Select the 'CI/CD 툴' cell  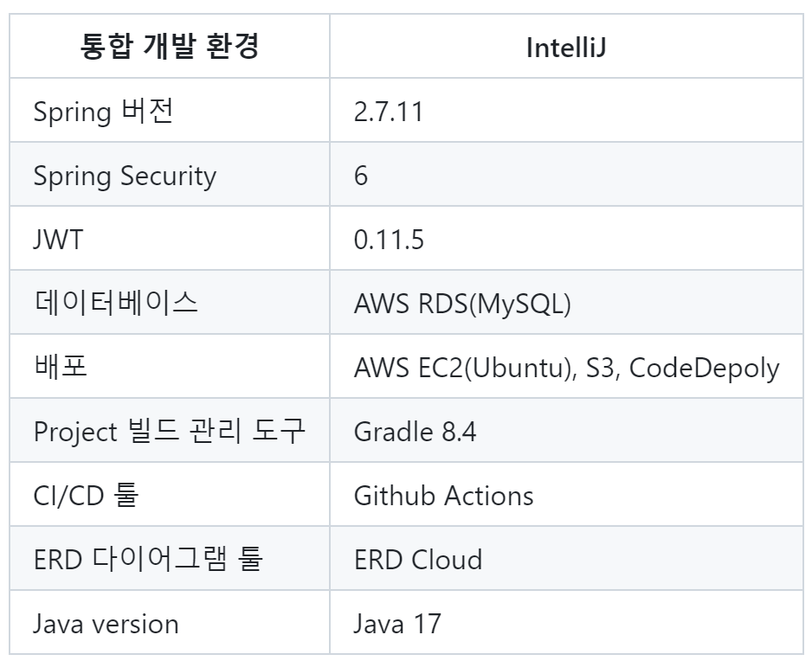(x=170, y=495)
